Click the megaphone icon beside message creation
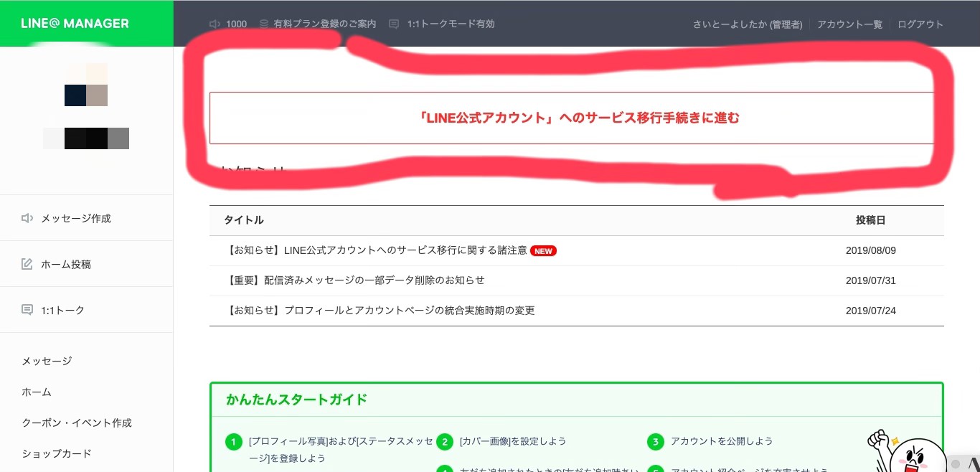980x472 pixels. point(27,218)
